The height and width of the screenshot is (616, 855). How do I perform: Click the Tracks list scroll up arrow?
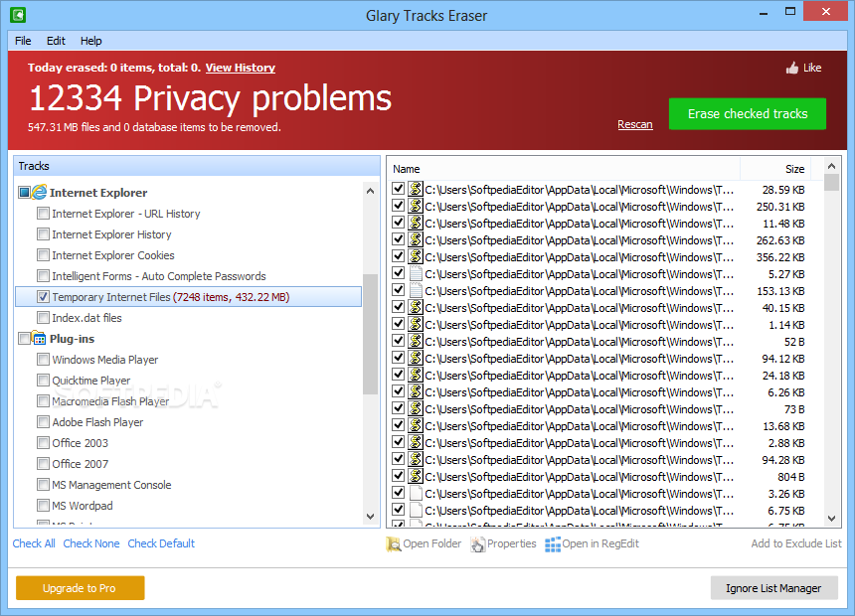[x=370, y=191]
